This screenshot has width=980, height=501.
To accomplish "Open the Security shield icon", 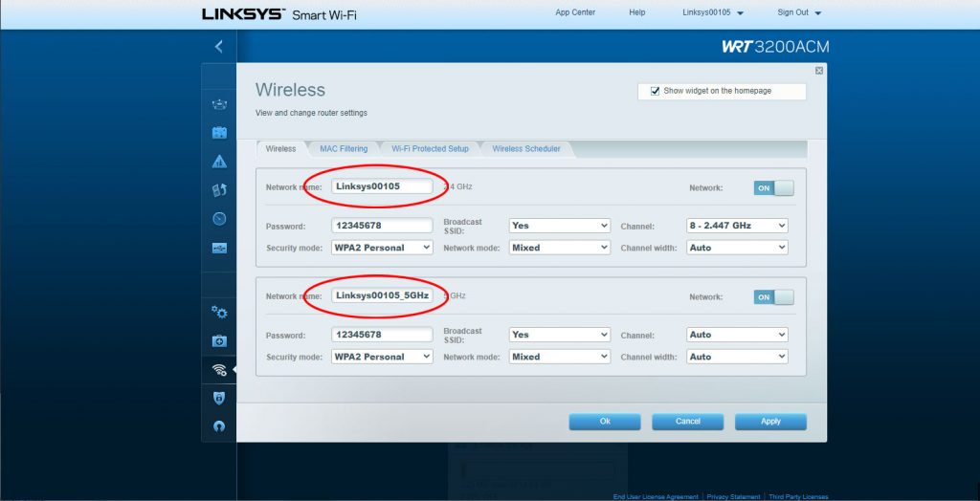I will [x=219, y=398].
